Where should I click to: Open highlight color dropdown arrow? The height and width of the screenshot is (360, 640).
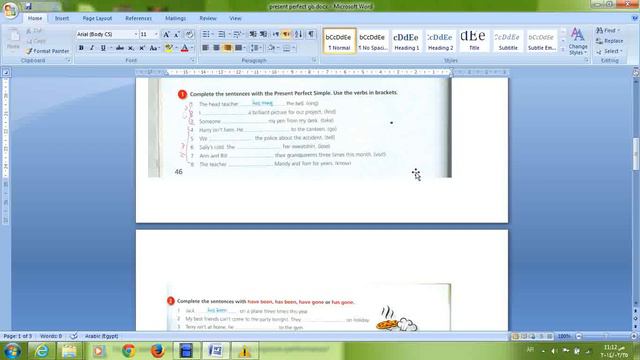pyautogui.click(x=176, y=48)
